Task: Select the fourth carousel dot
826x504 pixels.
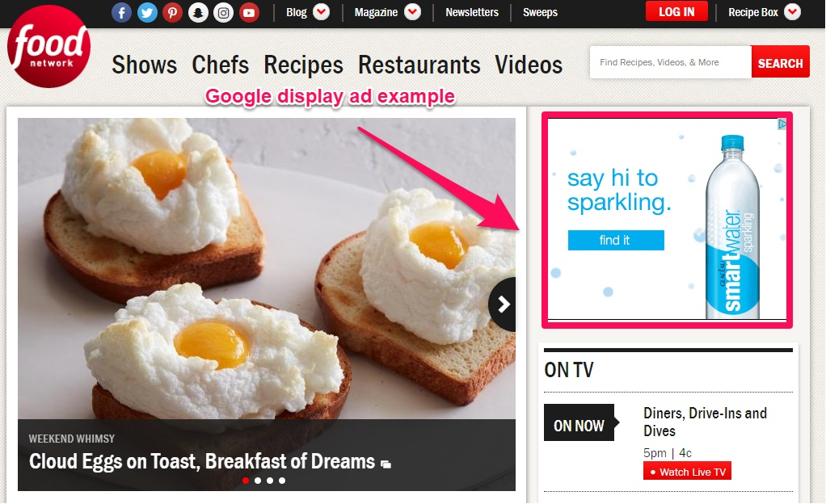Action: (282, 481)
